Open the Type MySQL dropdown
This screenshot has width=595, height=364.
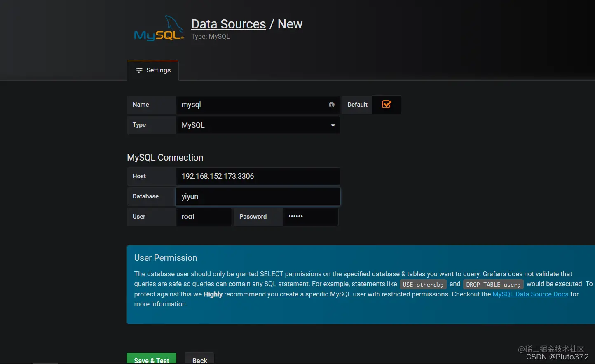258,125
